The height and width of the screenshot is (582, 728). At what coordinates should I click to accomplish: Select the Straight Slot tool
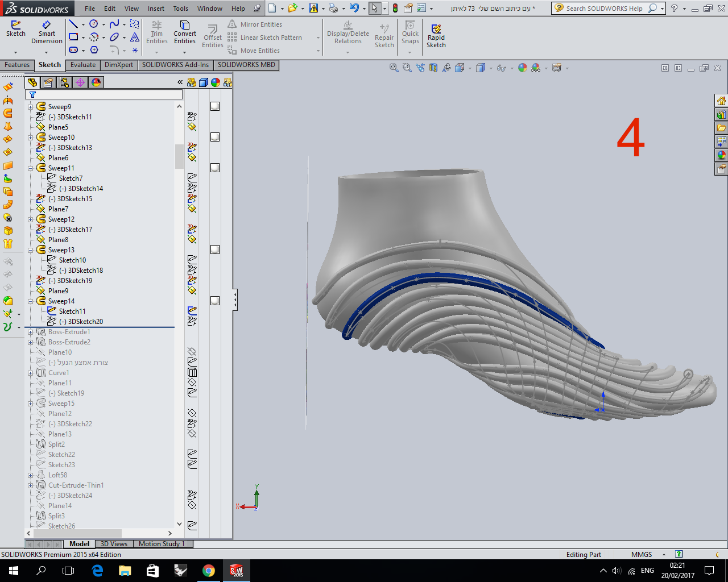(73, 50)
